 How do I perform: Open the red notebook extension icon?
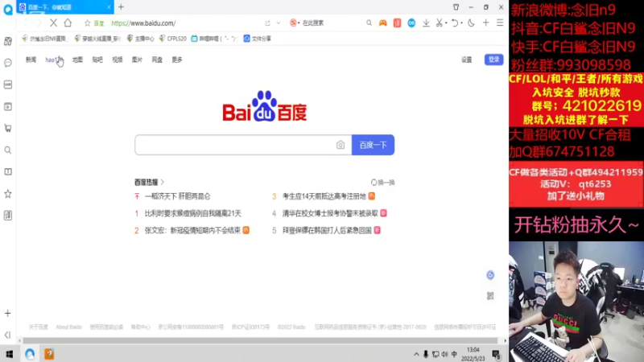click(397, 23)
